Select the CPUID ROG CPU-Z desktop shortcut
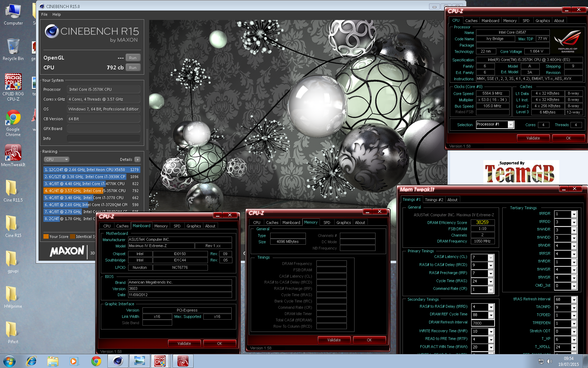 [13, 87]
